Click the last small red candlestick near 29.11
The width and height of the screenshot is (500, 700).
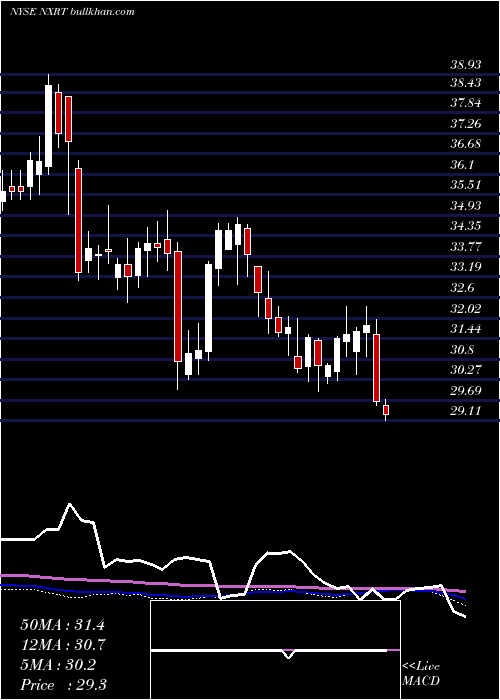point(386,410)
